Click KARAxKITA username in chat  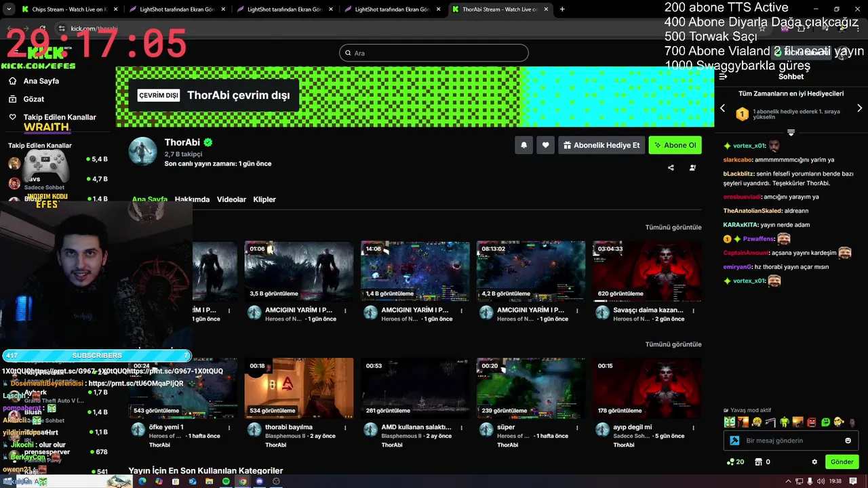pos(740,224)
